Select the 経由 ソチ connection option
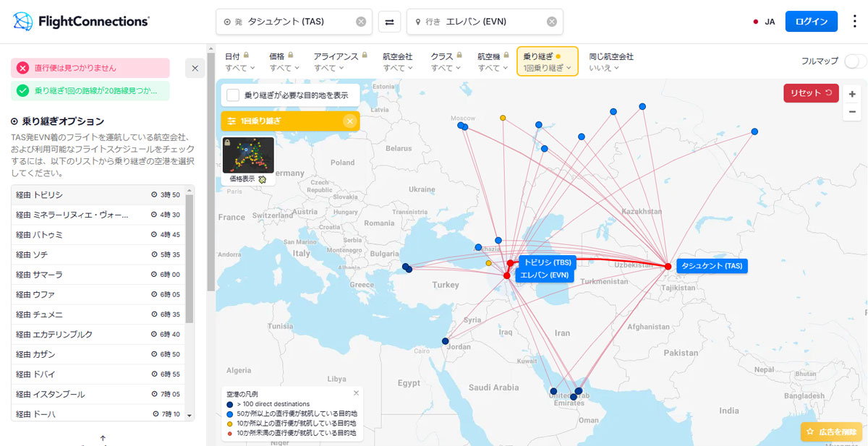Image resolution: width=868 pixels, height=446 pixels. [98, 254]
